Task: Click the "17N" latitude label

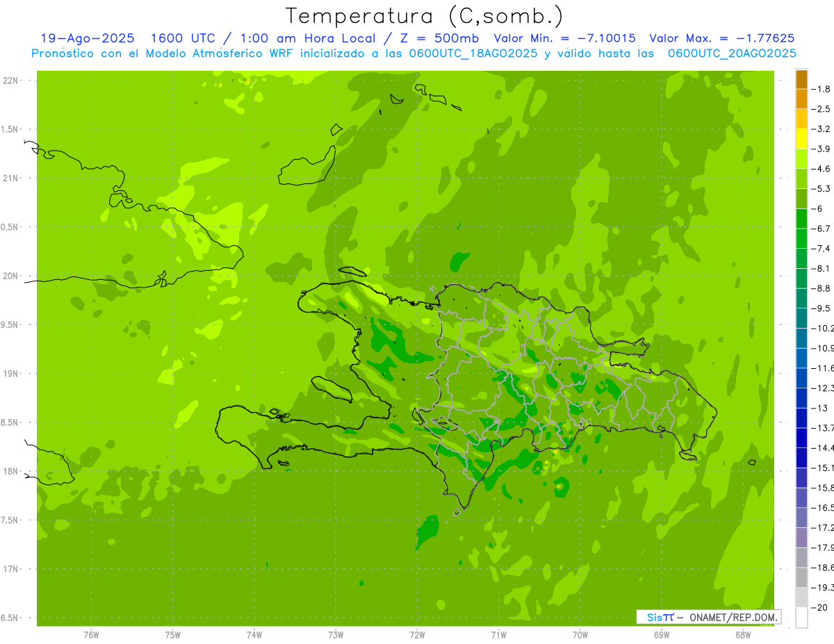Action: 10,569
